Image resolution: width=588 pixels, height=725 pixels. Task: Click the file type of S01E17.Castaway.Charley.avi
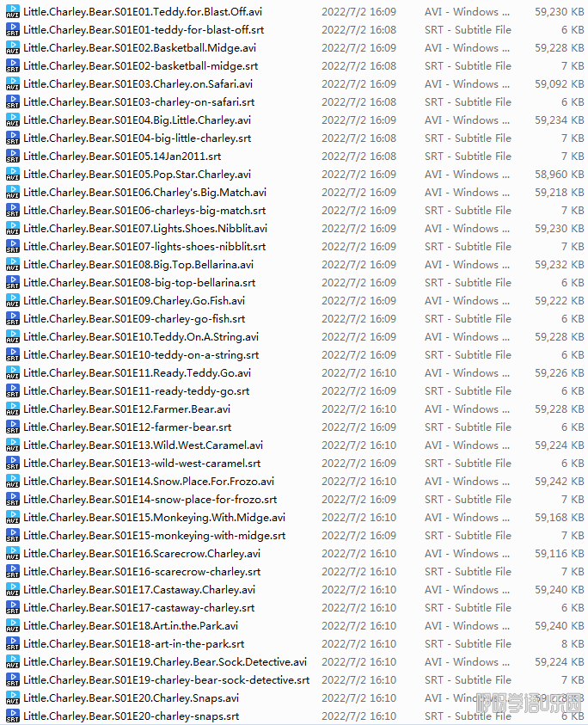tap(467, 589)
